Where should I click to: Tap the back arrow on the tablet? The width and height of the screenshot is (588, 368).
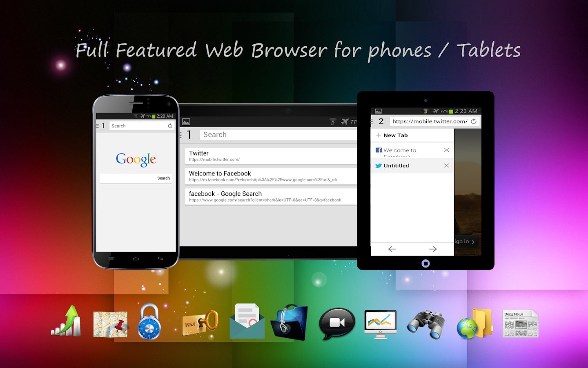tap(392, 249)
